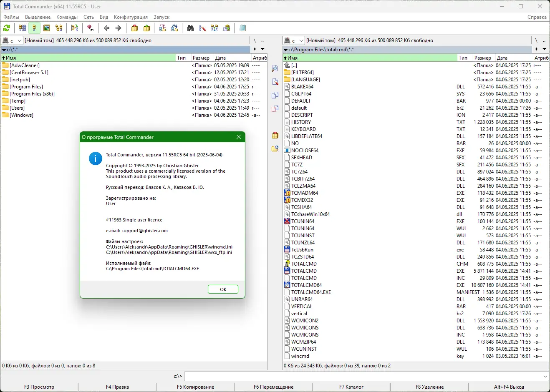Enable thumbnail view from the toolbar

coord(47,28)
